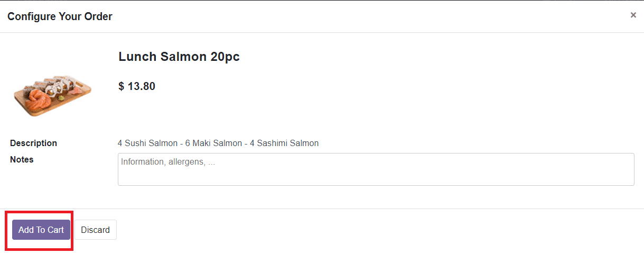
Task: Click the word 'Lunch' in product title
Action: click(135, 57)
